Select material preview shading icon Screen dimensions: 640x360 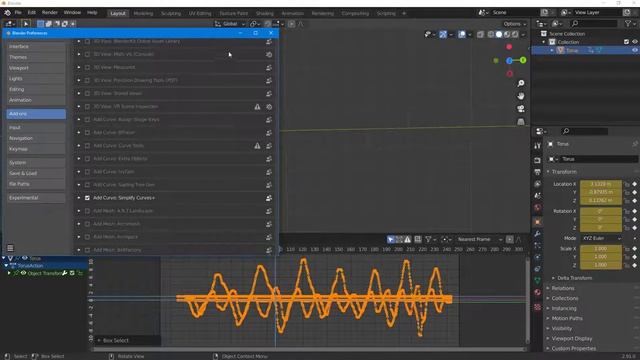point(507,34)
